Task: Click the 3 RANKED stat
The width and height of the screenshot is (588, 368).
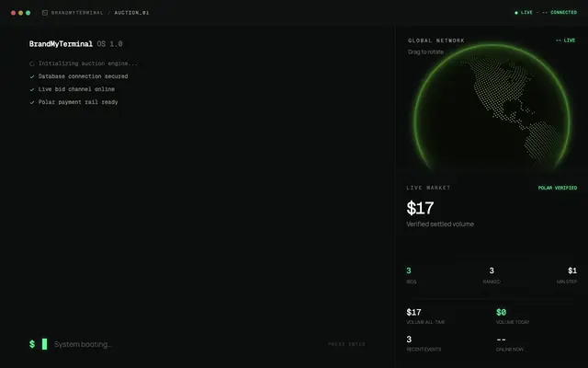Action: 492,275
